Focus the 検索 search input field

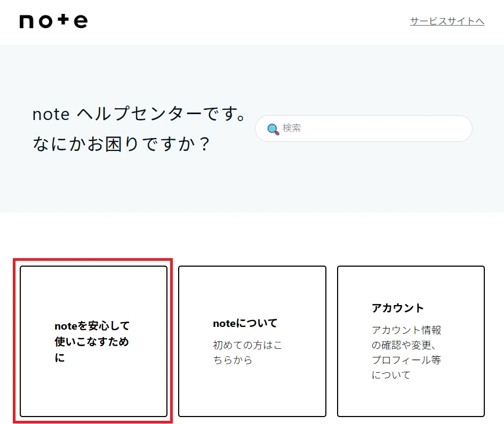tap(364, 129)
